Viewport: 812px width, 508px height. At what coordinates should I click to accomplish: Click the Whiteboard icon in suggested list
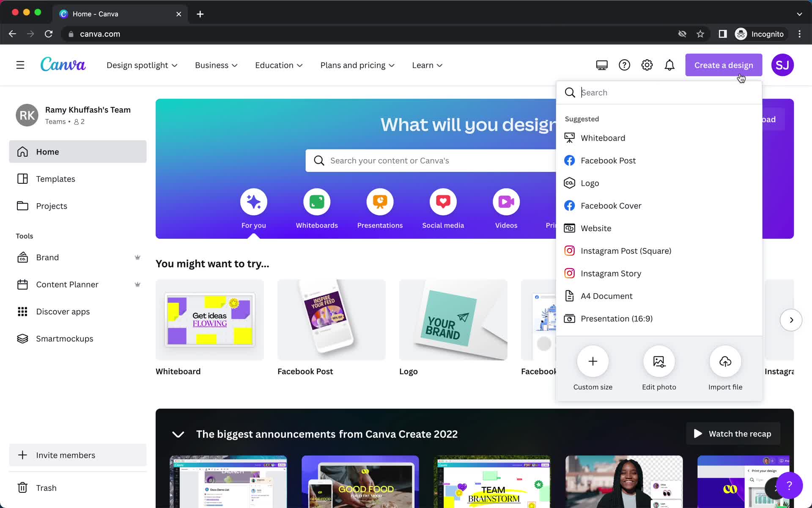[x=569, y=138]
